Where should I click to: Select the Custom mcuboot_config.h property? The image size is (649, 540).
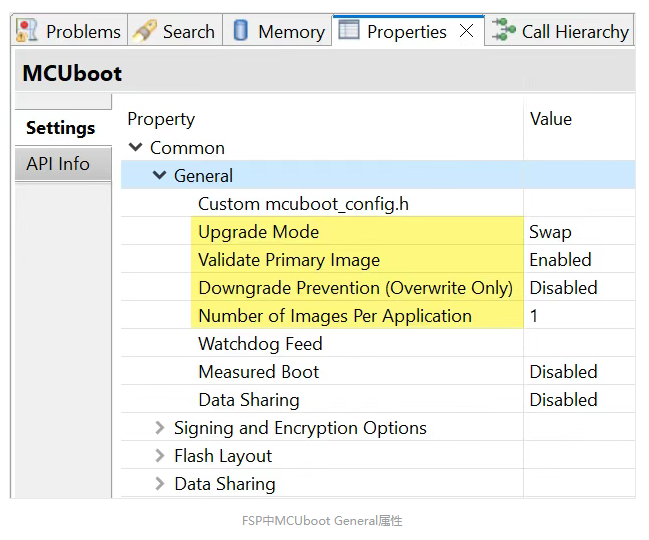tap(303, 204)
